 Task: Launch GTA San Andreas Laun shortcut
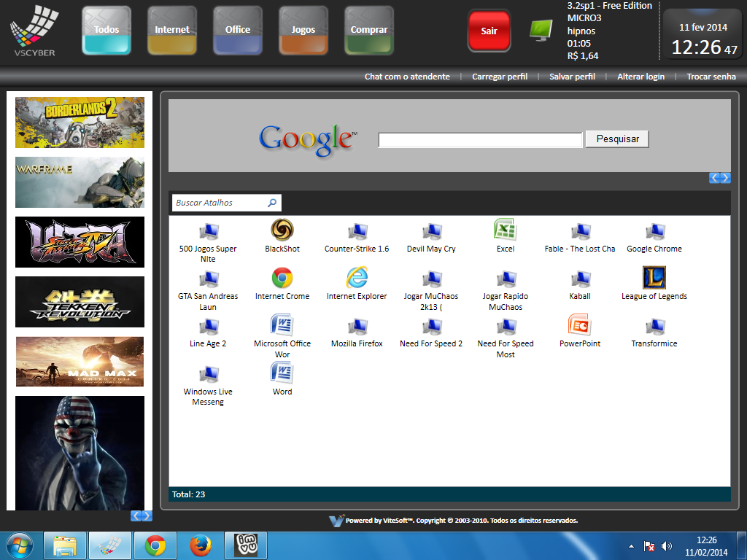pyautogui.click(x=208, y=290)
